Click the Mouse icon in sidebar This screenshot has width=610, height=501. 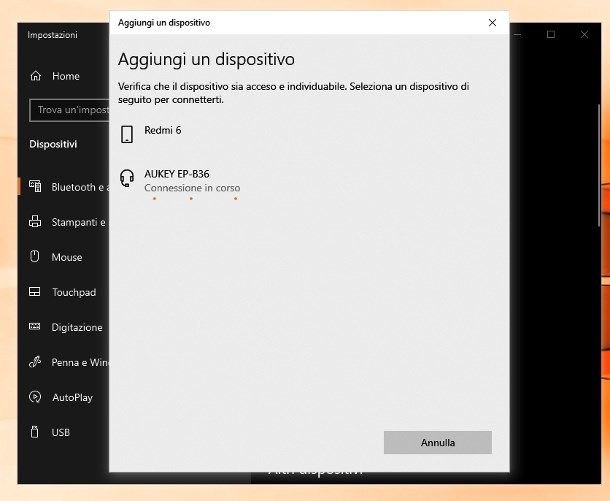click(x=35, y=256)
